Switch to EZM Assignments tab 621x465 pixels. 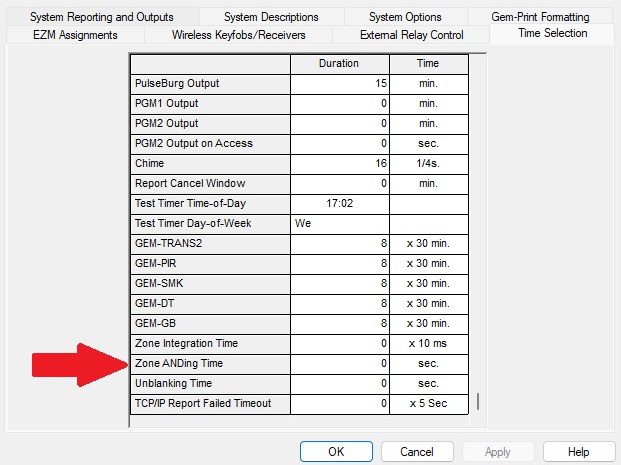click(x=74, y=35)
